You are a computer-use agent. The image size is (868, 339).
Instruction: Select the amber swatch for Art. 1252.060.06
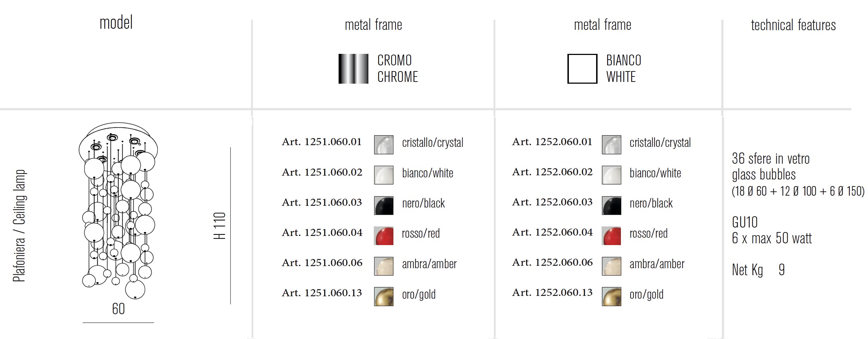coord(611,266)
